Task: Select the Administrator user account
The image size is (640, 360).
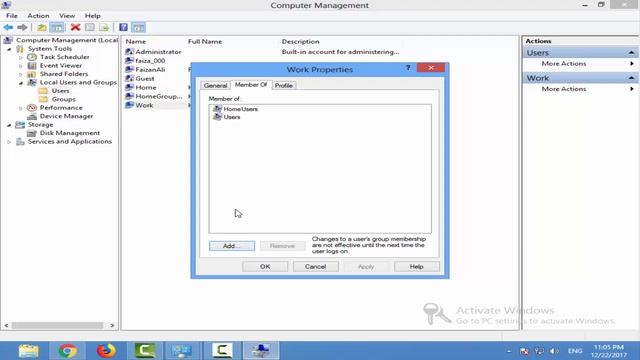Action: click(x=153, y=52)
